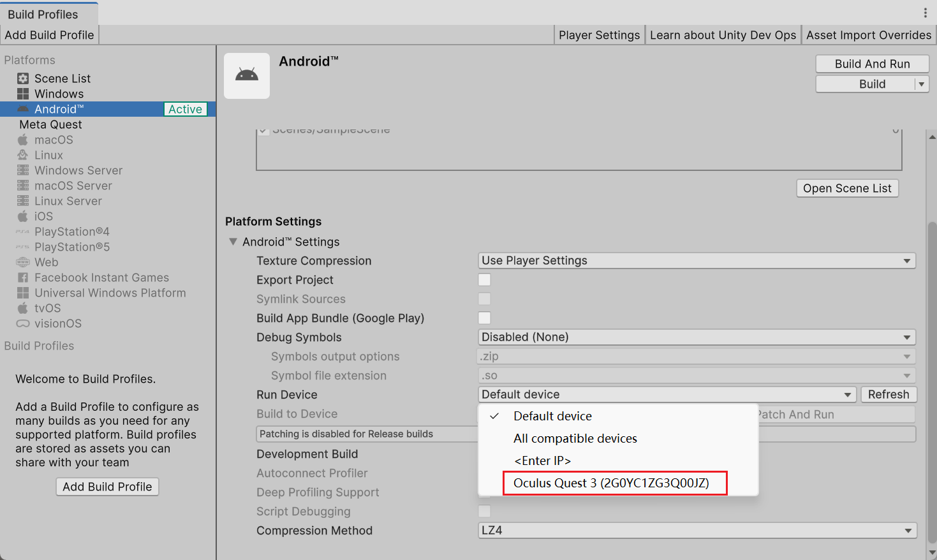The height and width of the screenshot is (560, 937).
Task: Open Asset Import Overrides
Action: coord(869,35)
